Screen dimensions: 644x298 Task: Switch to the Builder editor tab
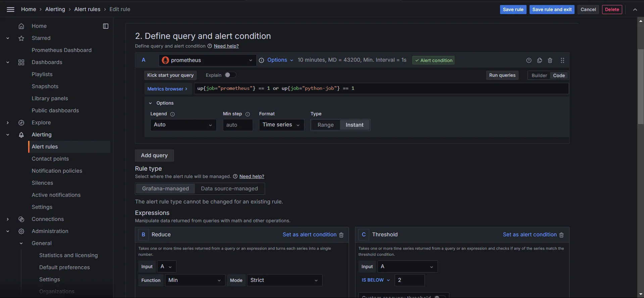[x=539, y=75]
